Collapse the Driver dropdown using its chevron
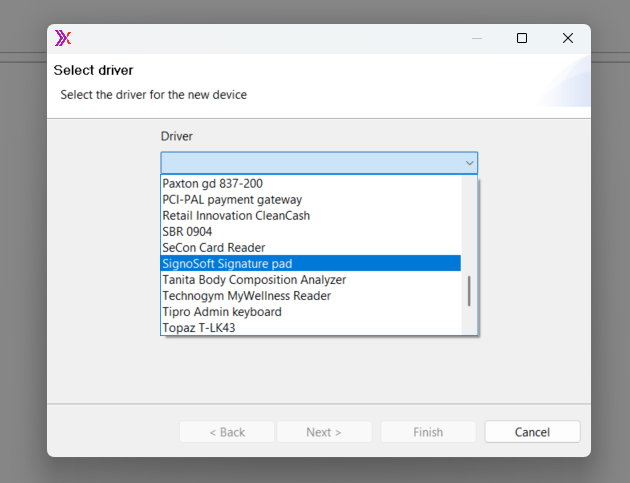630x483 pixels. [468, 163]
